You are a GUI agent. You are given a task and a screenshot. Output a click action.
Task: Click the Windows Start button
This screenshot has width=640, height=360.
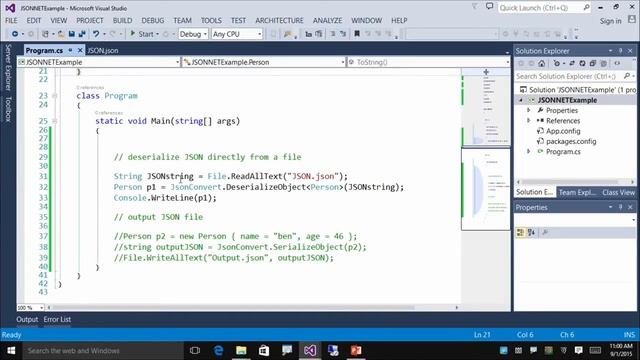[x=11, y=351]
